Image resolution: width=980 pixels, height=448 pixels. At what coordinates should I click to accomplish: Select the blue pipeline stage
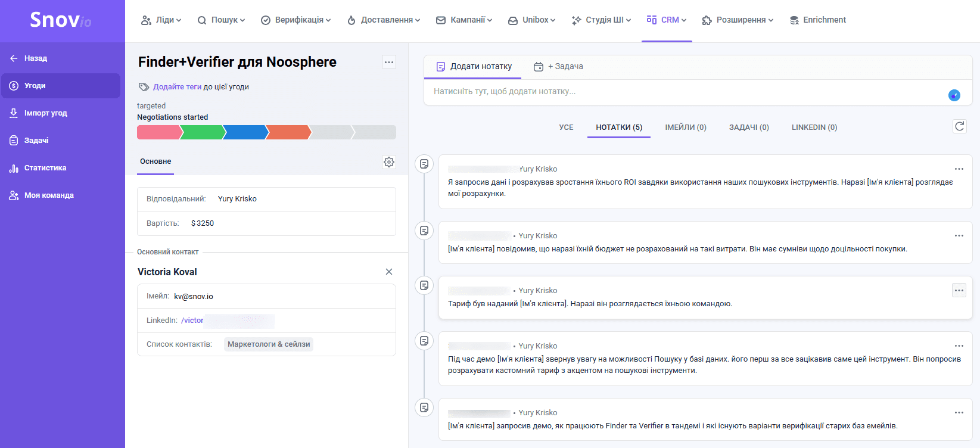pyautogui.click(x=246, y=132)
